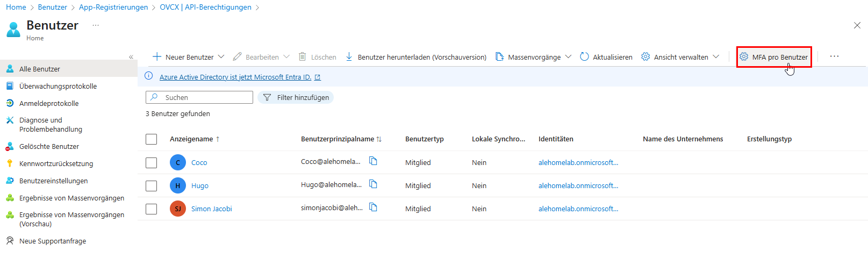Check the box for user Coco
Screen dimensions: 868x258
pyautogui.click(x=152, y=163)
